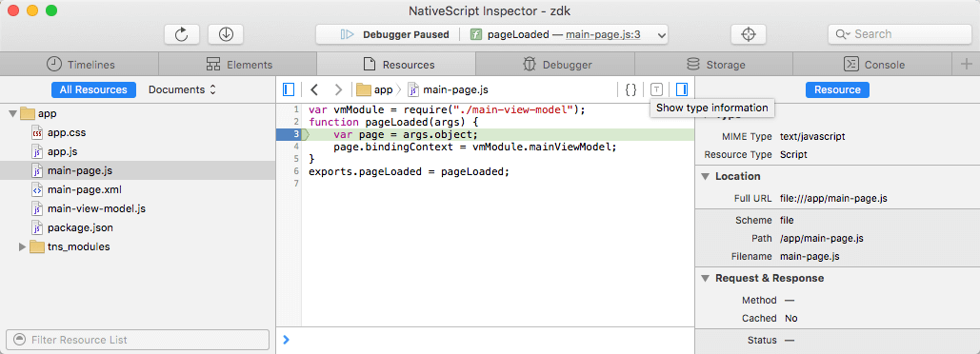
Task: Select main-view-model.js in resource list
Action: [x=137, y=208]
